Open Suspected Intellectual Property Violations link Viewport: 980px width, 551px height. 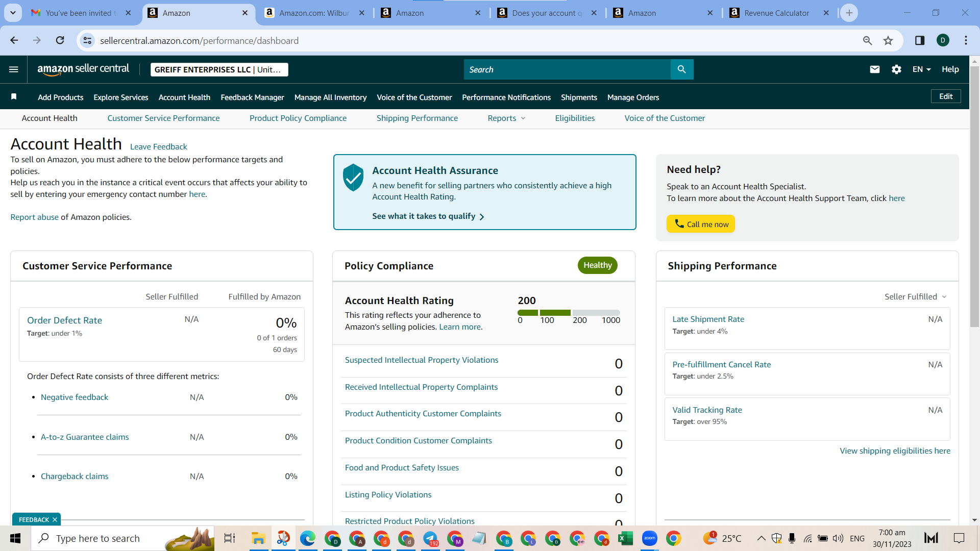point(422,360)
